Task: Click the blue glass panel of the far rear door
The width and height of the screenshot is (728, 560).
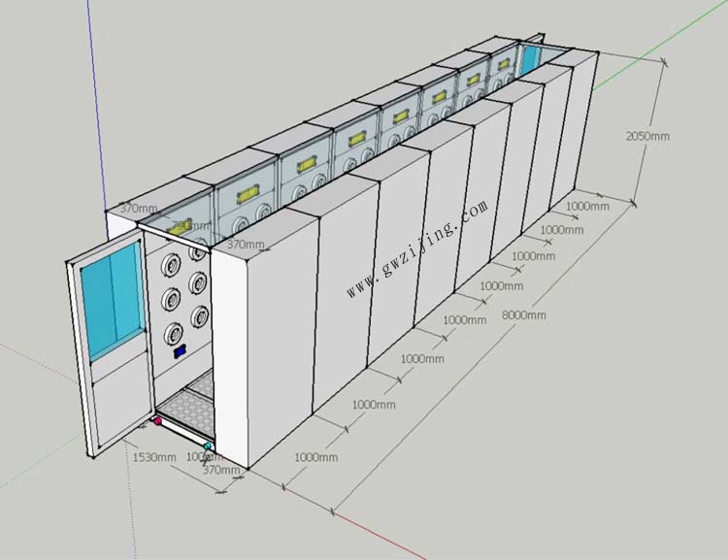Action: pyautogui.click(x=531, y=58)
